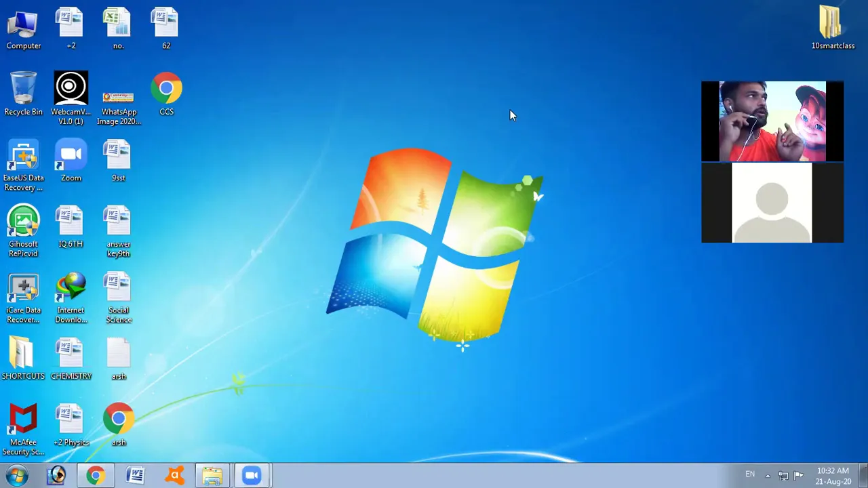
Task: Select the 'answer key9th' document icon
Action: coord(118,232)
